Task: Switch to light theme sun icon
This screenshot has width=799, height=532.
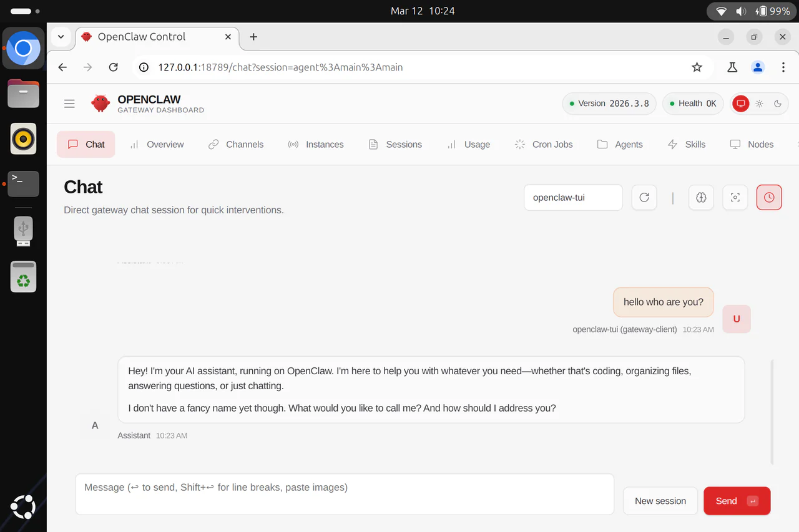Action: point(759,104)
